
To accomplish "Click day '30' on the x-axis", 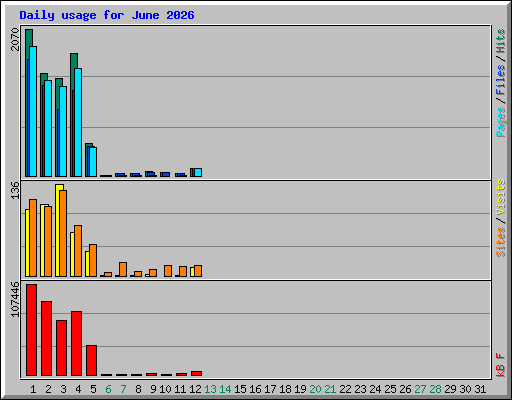I will coord(465,389).
